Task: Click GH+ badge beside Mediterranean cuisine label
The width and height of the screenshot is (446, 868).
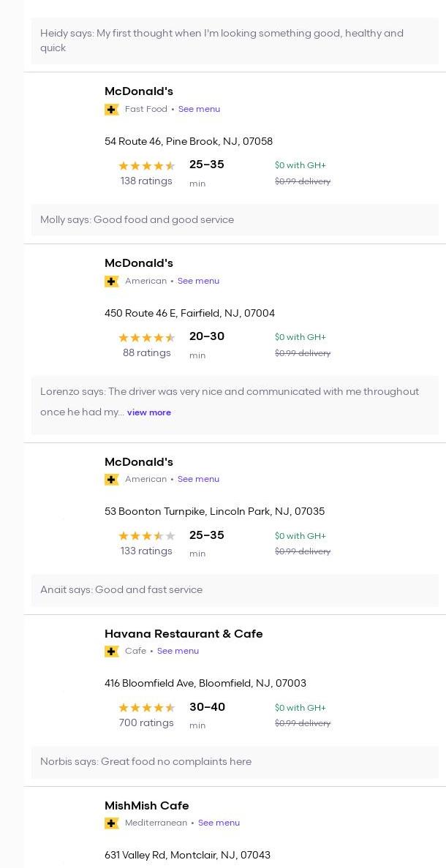Action: [112, 823]
